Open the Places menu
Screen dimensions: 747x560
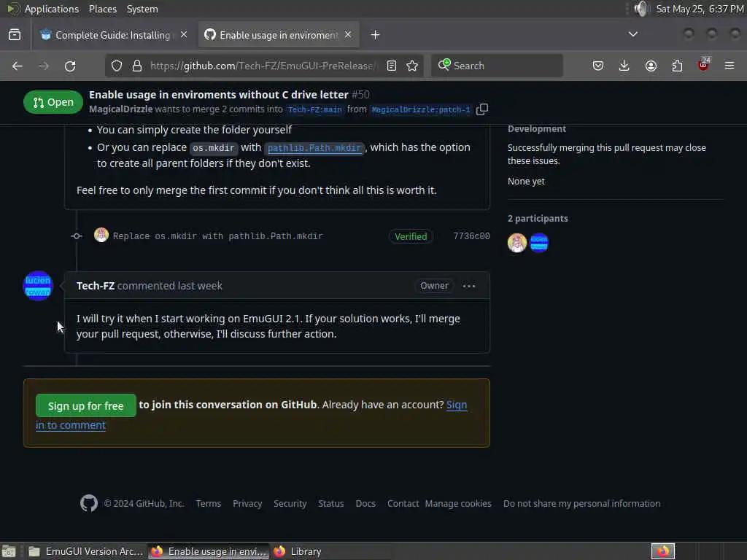(x=103, y=9)
